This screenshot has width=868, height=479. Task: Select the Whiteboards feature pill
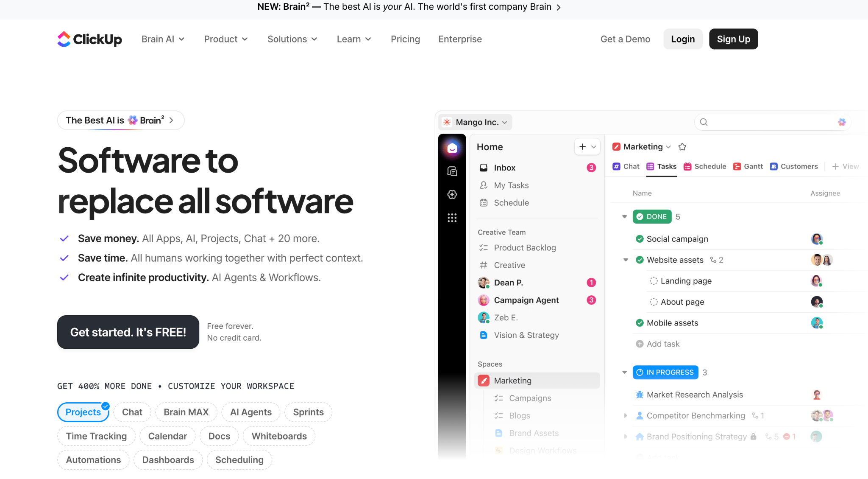[x=279, y=436]
